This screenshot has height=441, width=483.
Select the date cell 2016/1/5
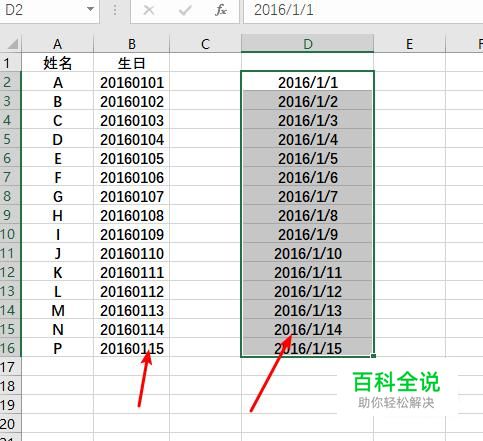coord(308,158)
